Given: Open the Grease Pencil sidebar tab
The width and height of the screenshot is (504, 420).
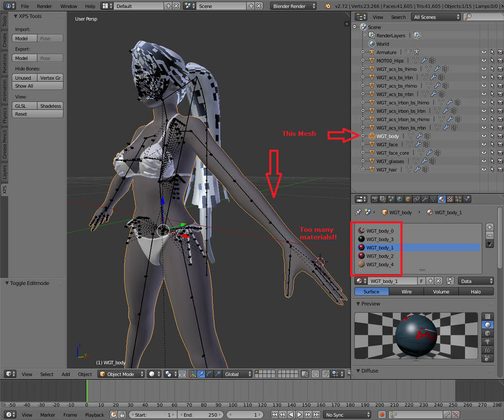Looking at the screenshot, I should [x=5, y=145].
